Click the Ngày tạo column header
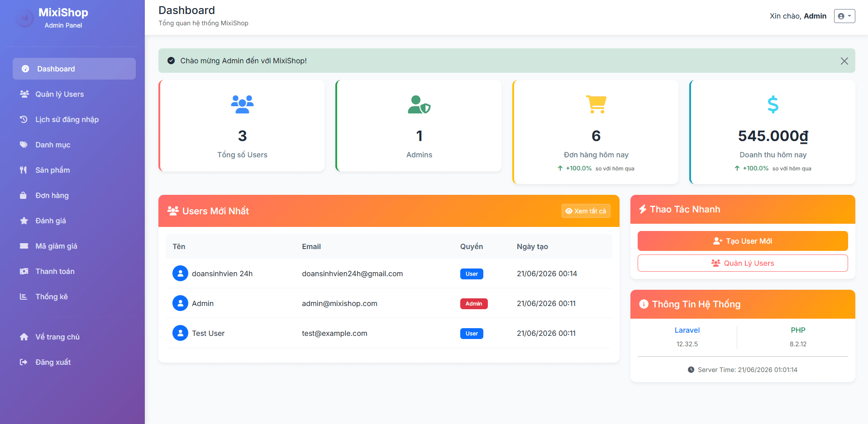868x424 pixels. [532, 246]
